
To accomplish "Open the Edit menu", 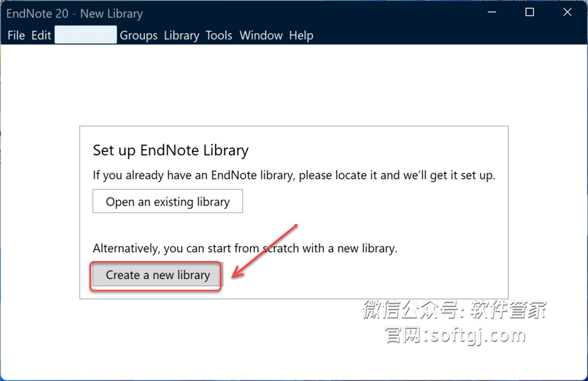I will [41, 35].
